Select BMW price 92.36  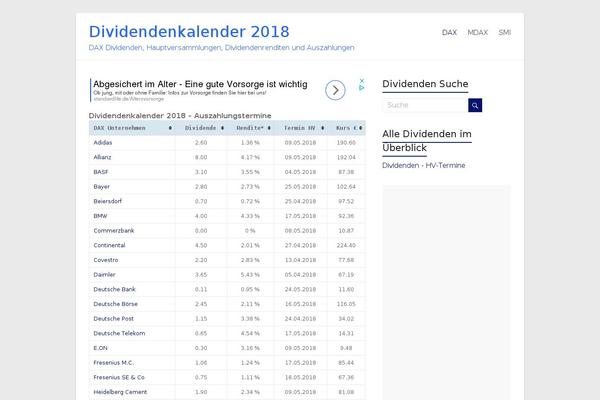point(346,216)
